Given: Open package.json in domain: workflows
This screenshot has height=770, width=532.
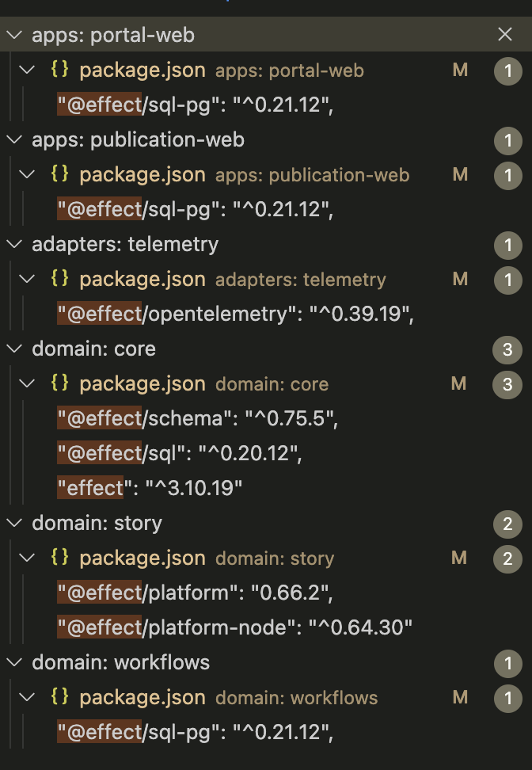Looking at the screenshot, I should click(x=142, y=697).
